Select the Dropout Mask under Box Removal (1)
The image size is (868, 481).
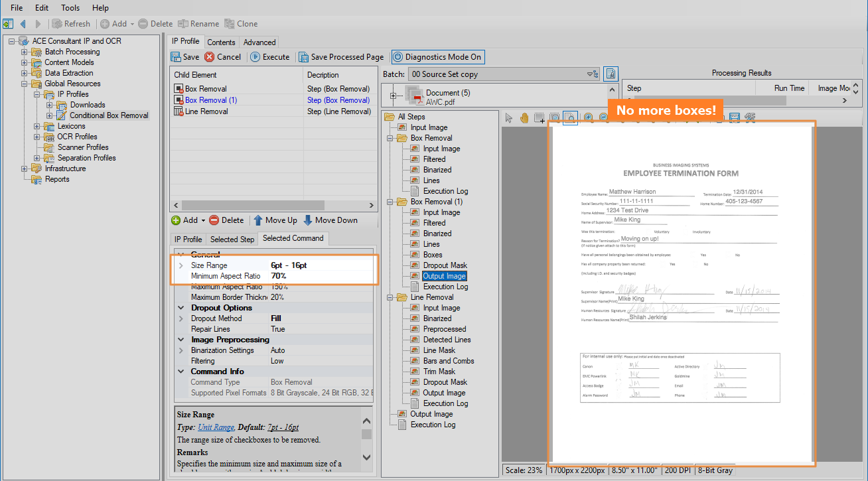tap(445, 265)
